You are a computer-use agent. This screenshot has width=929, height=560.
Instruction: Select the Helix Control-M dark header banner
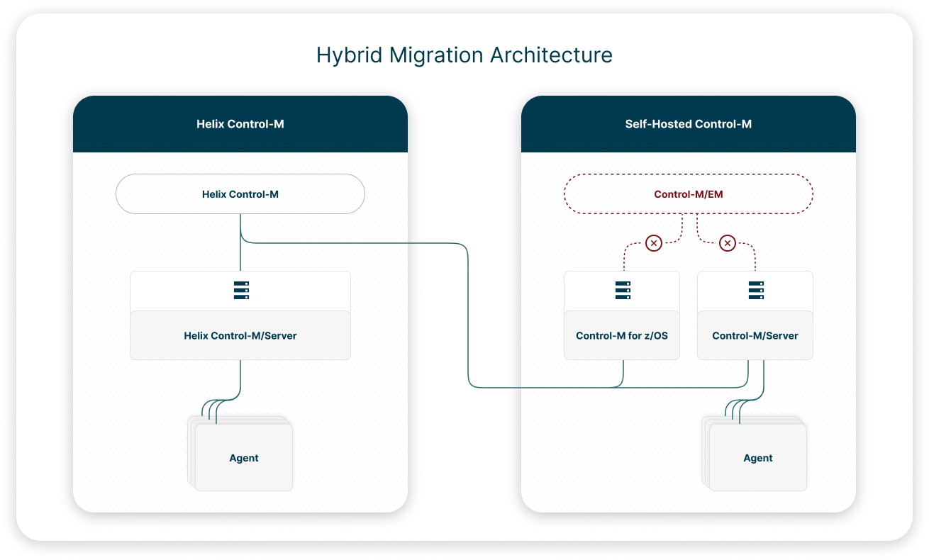[240, 124]
